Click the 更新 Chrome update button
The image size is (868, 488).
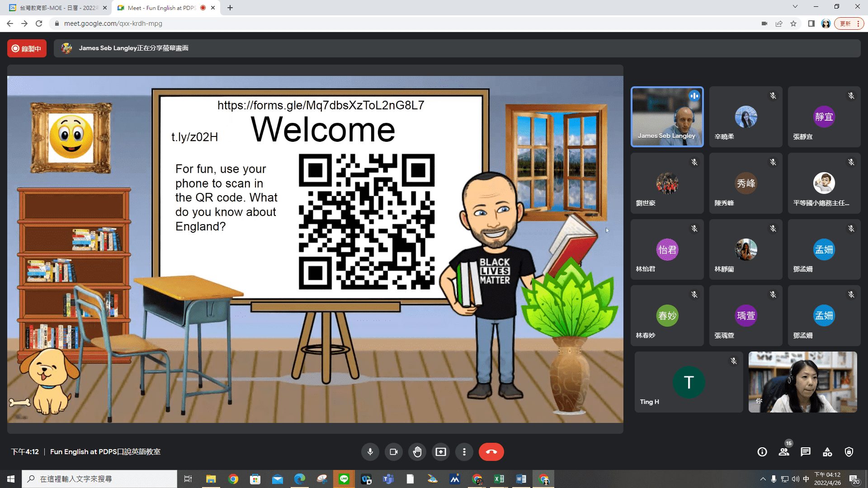[x=849, y=23]
